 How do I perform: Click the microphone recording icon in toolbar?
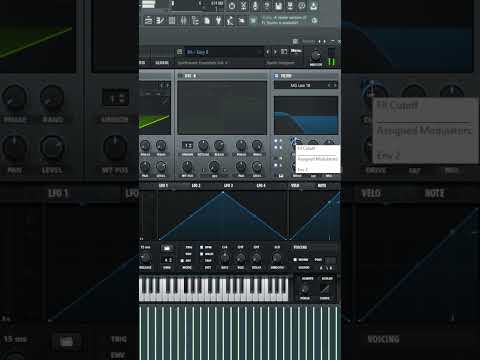pyautogui.click(x=255, y=6)
